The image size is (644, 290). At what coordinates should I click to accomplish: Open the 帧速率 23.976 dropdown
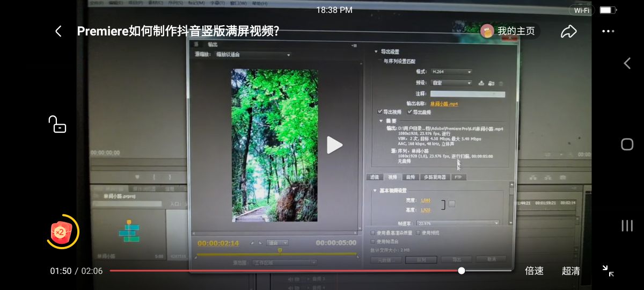pyautogui.click(x=458, y=223)
